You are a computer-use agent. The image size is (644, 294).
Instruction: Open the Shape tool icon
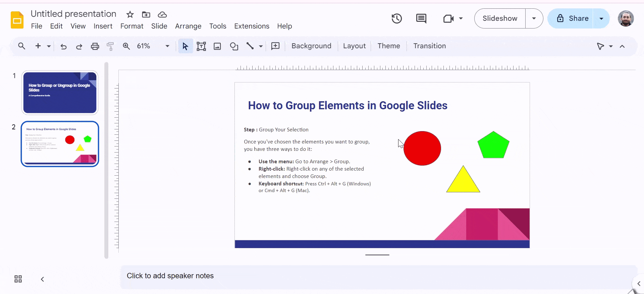(x=234, y=46)
